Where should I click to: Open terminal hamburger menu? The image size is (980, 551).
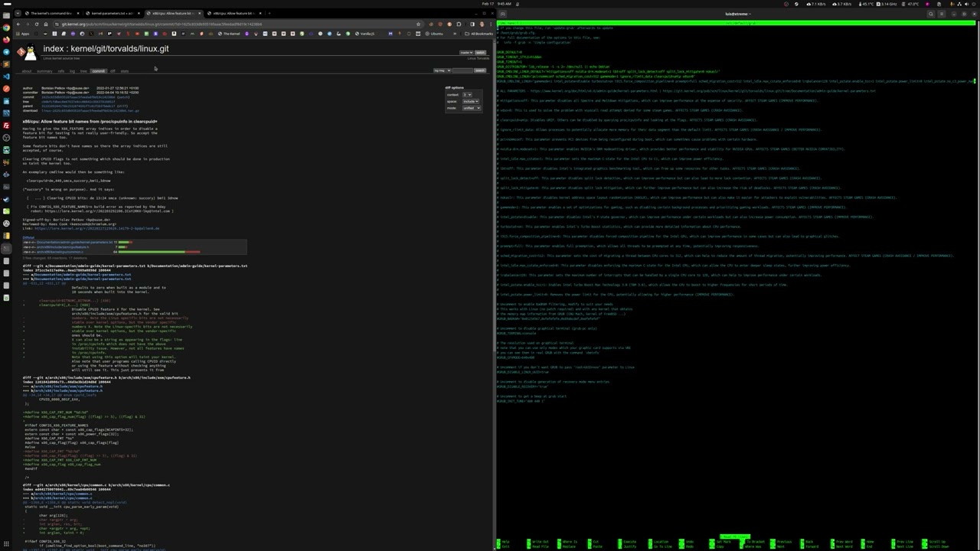[x=942, y=14]
